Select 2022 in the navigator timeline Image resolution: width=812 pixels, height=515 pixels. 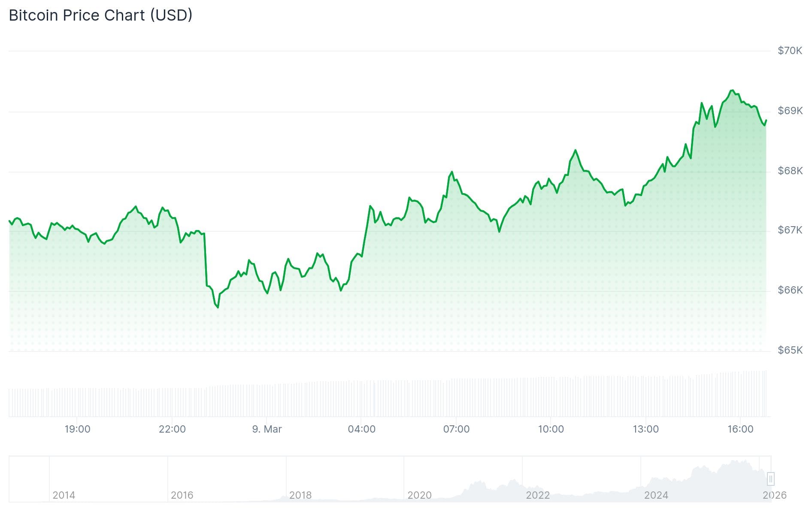pyautogui.click(x=538, y=495)
